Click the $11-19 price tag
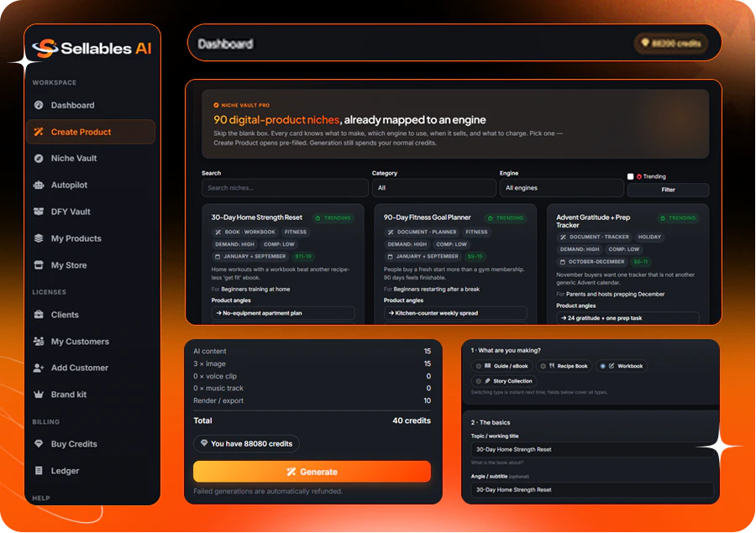756x533 pixels. click(303, 256)
